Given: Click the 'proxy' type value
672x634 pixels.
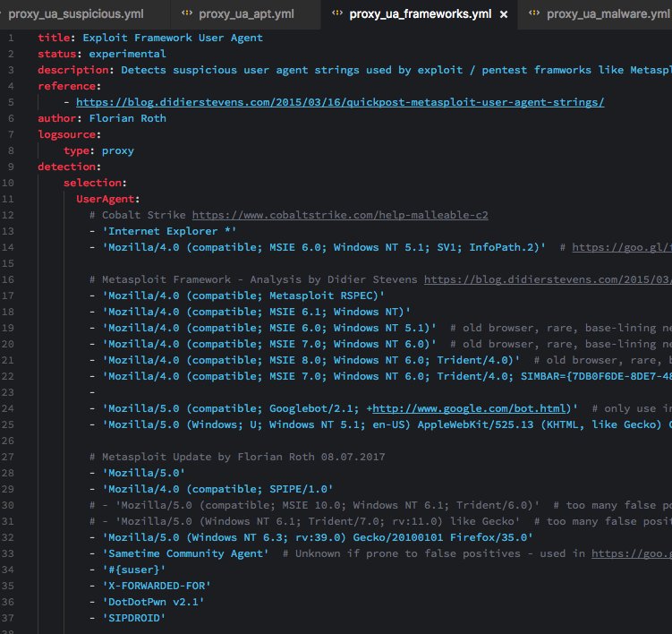Looking at the screenshot, I should pyautogui.click(x=118, y=150).
